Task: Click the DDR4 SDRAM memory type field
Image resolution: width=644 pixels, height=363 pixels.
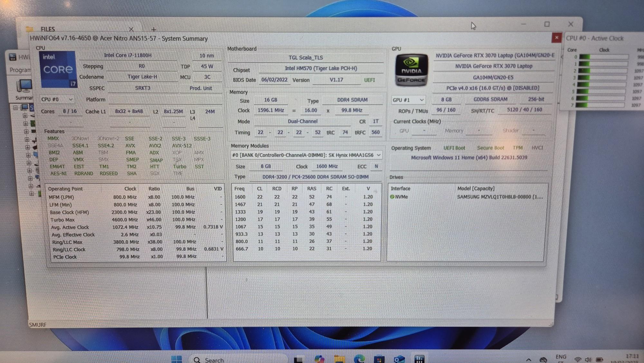Action: (352, 100)
